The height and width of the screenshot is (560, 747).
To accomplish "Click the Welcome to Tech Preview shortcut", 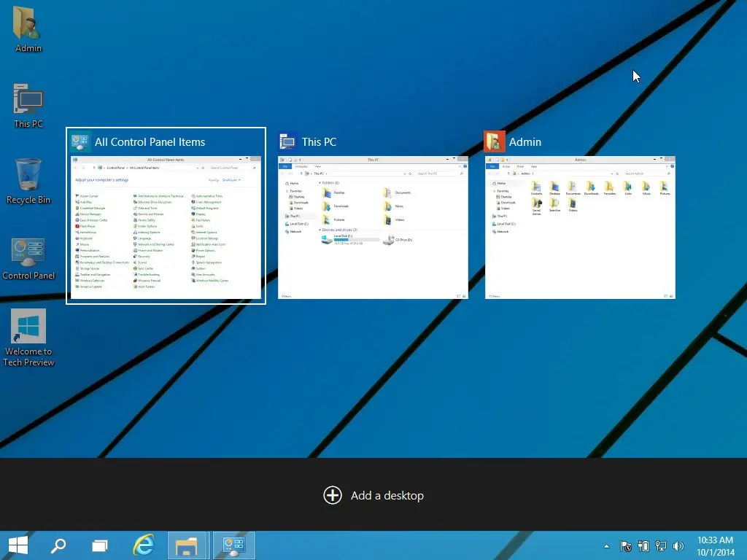I will click(x=28, y=338).
